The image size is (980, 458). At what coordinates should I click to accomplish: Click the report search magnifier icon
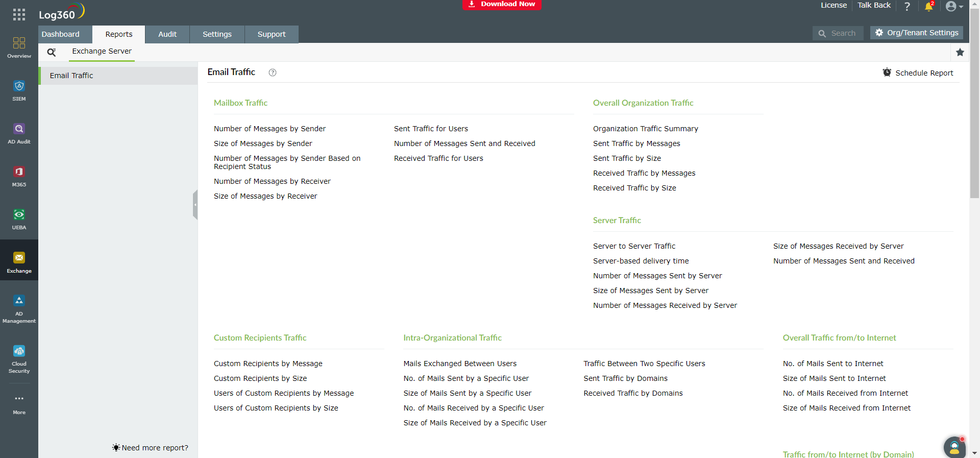click(52, 52)
